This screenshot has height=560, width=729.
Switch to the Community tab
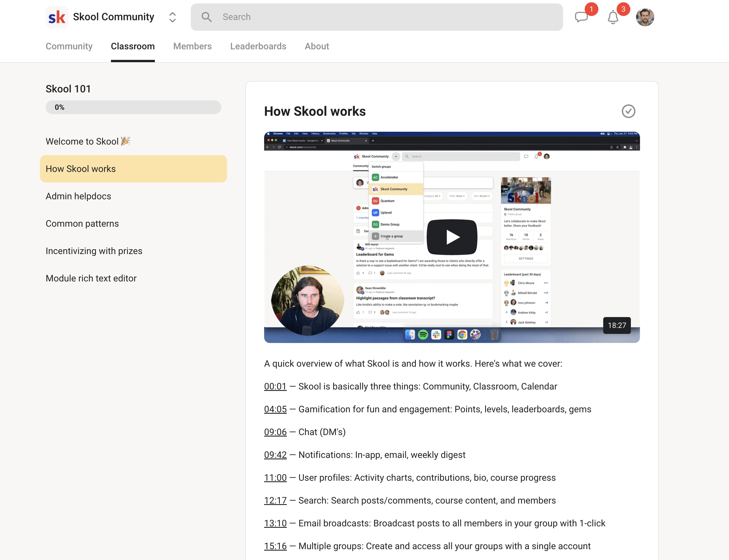[69, 46]
